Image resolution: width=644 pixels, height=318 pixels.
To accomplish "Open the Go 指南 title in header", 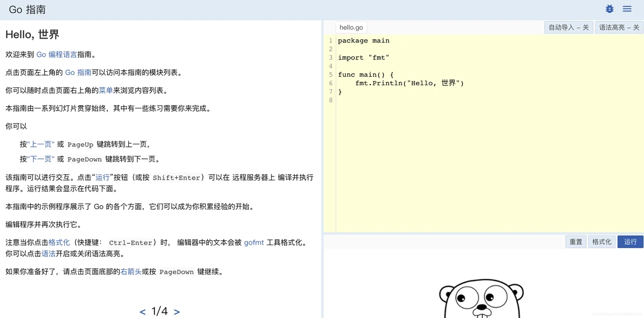I will pyautogui.click(x=27, y=10).
